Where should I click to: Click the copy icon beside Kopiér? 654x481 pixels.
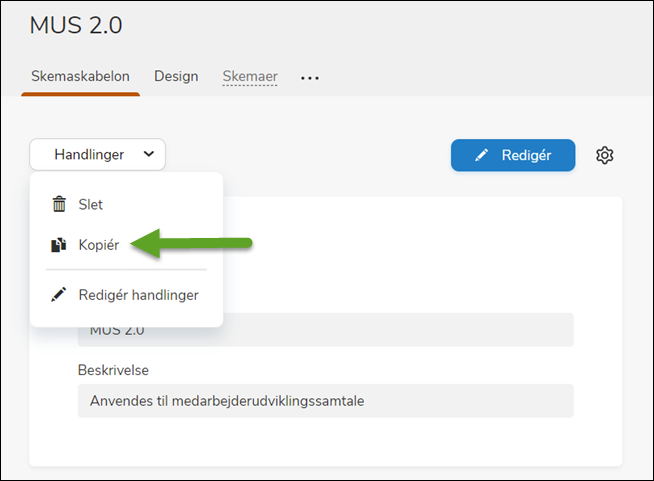tap(59, 245)
